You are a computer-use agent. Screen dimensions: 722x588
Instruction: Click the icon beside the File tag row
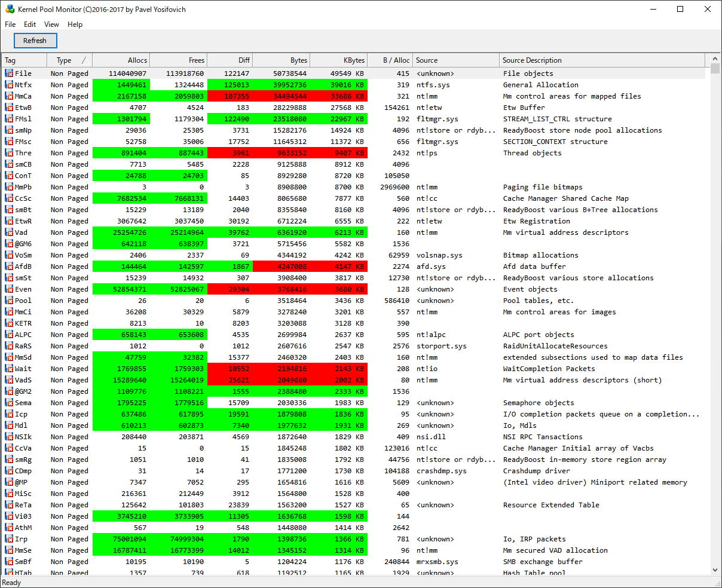[9, 73]
